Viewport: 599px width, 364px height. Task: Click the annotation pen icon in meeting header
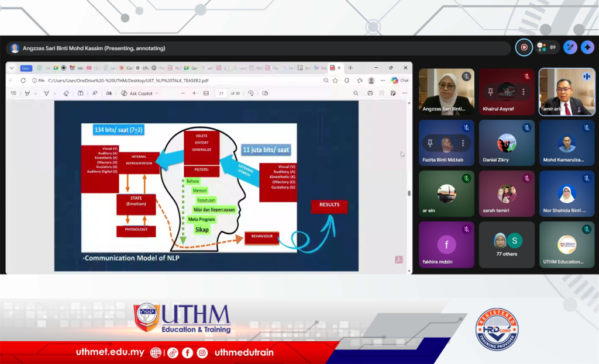tap(570, 47)
